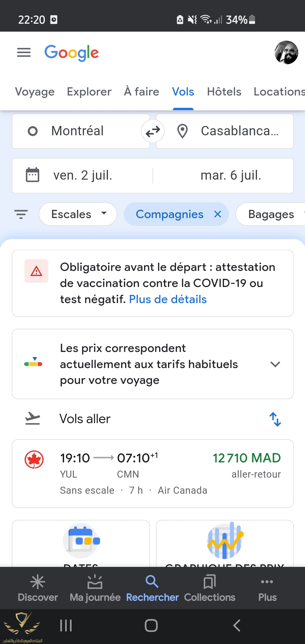Switch to the Explorer tab
Screen dimensions: 305x644
click(89, 92)
